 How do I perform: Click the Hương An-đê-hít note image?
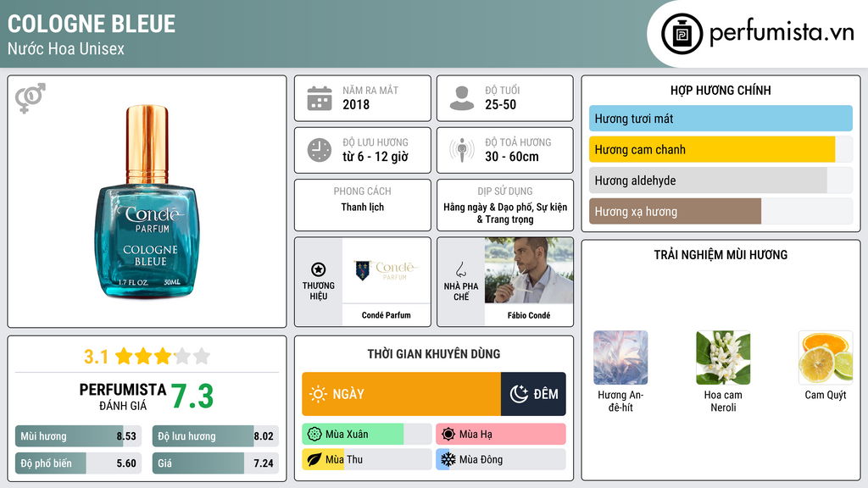[x=620, y=358]
